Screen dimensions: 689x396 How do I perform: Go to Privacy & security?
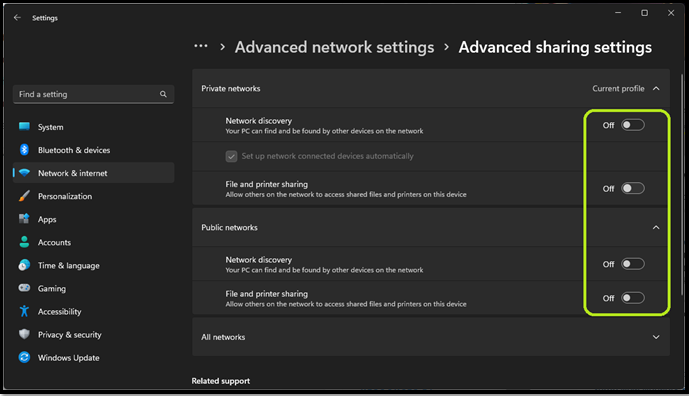[94, 334]
